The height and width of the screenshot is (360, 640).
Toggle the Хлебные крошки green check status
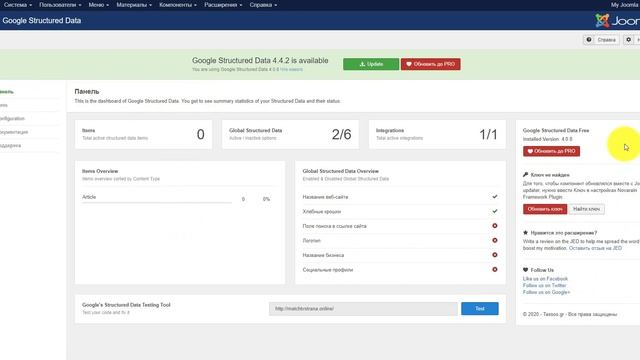495,211
